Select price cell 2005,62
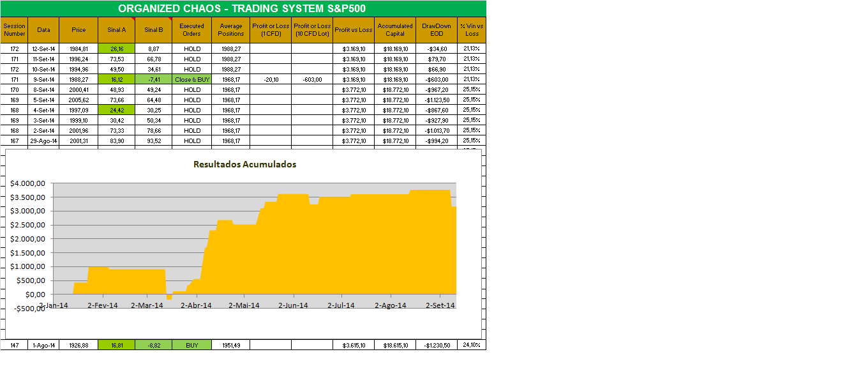This screenshot has height=391, width=868. pyautogui.click(x=79, y=100)
